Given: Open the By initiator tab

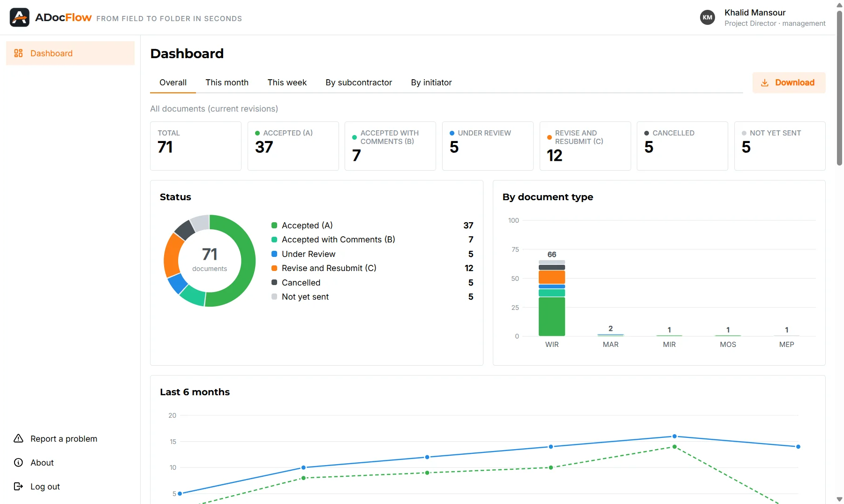Looking at the screenshot, I should 431,83.
